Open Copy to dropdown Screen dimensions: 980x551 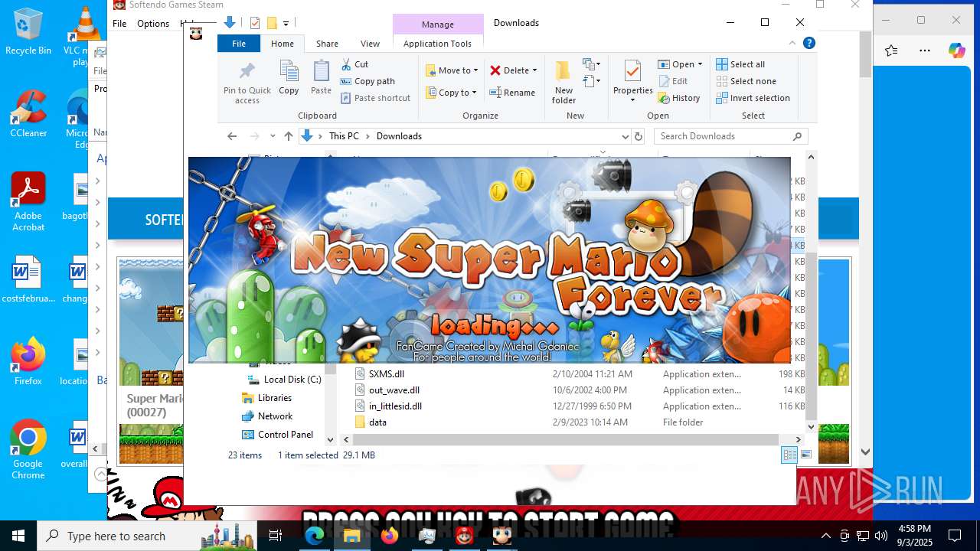(452, 93)
